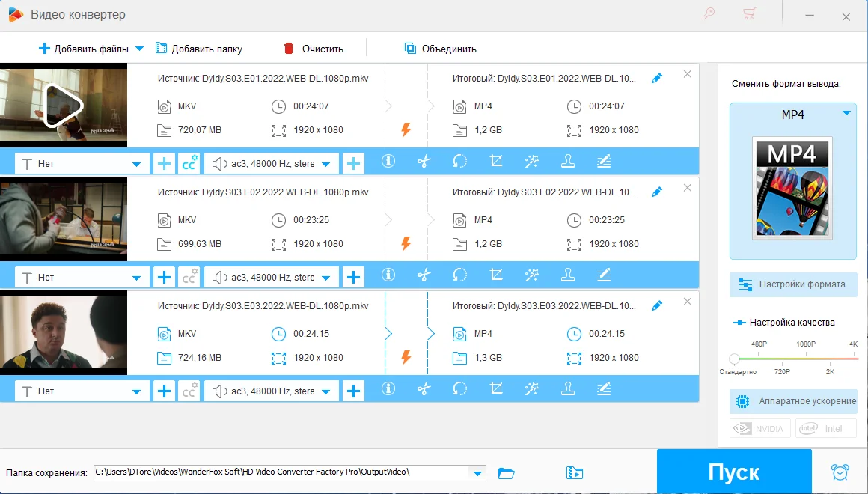Open the alarm clock scheduler
The image size is (868, 494).
[840, 472]
